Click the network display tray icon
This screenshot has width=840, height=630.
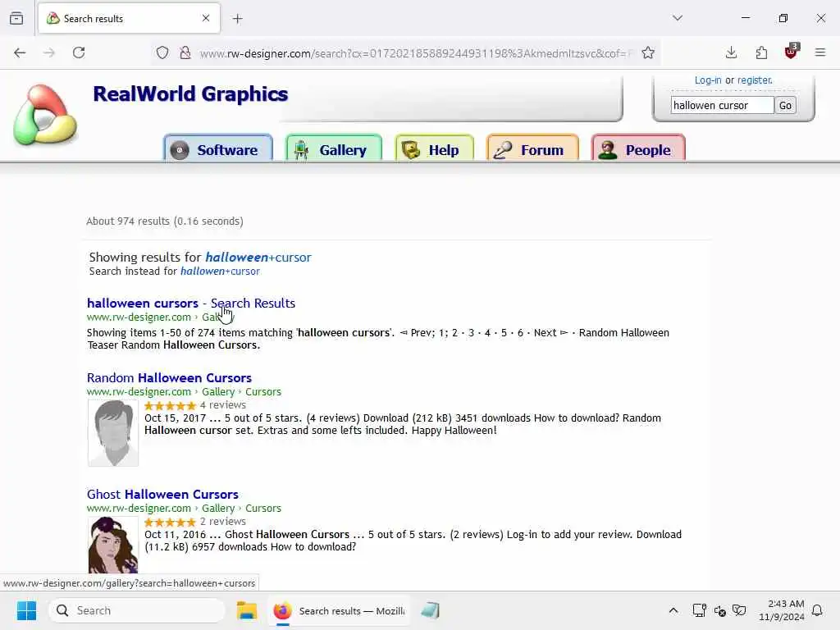[x=699, y=610]
